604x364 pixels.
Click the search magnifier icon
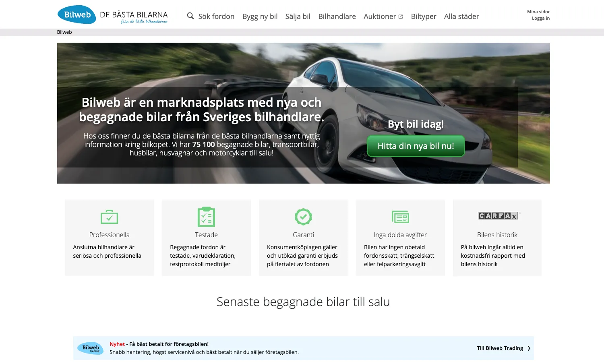click(x=190, y=16)
